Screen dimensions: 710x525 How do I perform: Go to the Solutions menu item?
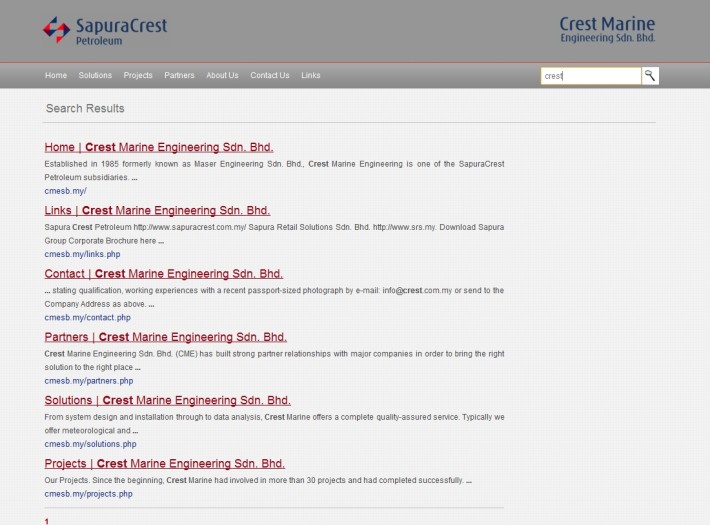pyautogui.click(x=95, y=76)
